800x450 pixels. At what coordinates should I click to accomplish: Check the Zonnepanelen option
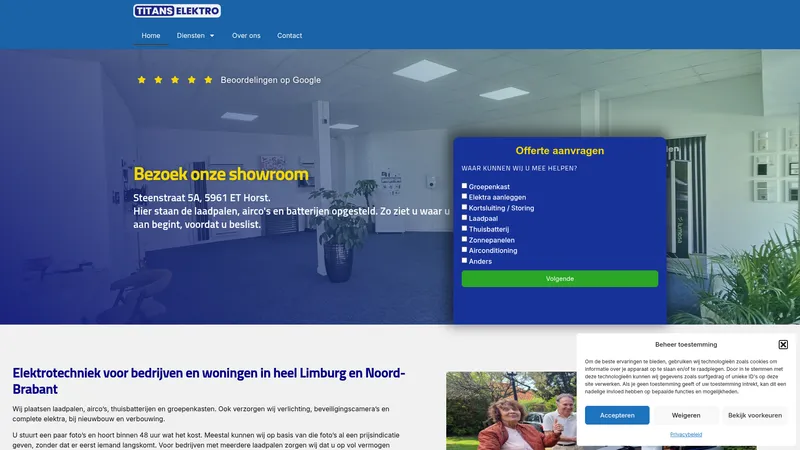(464, 239)
